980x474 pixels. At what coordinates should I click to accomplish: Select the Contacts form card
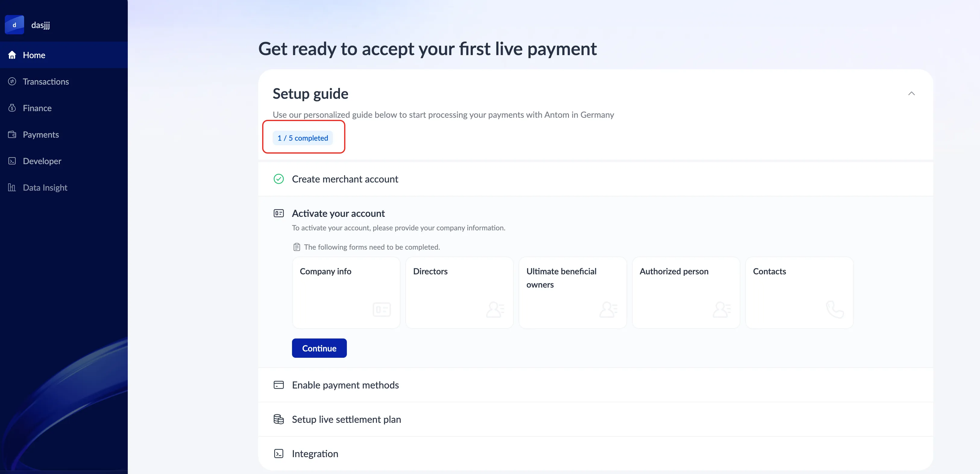[x=799, y=292]
